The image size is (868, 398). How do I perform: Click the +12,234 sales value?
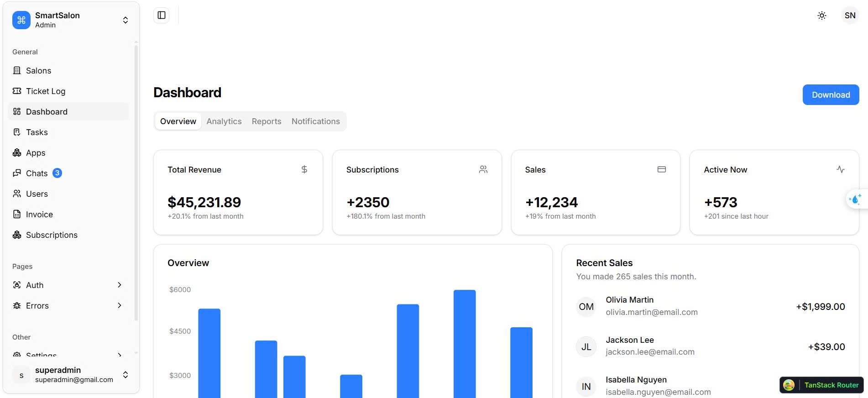tap(551, 202)
